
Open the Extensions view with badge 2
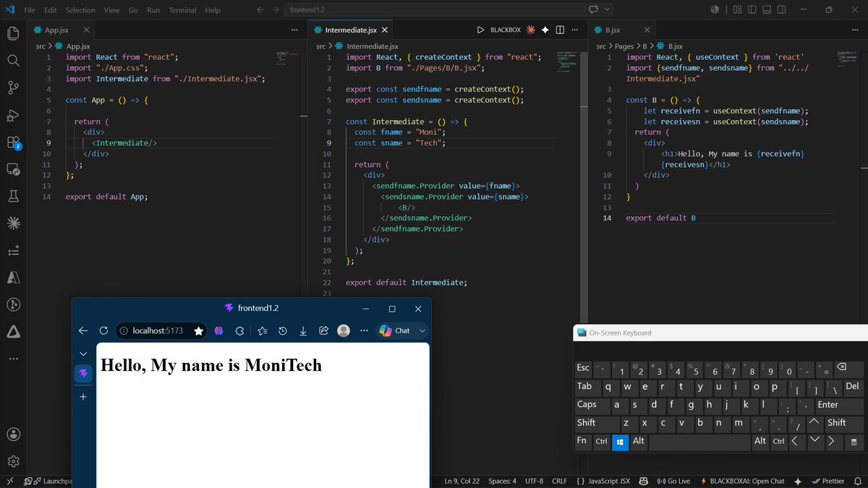[x=13, y=142]
